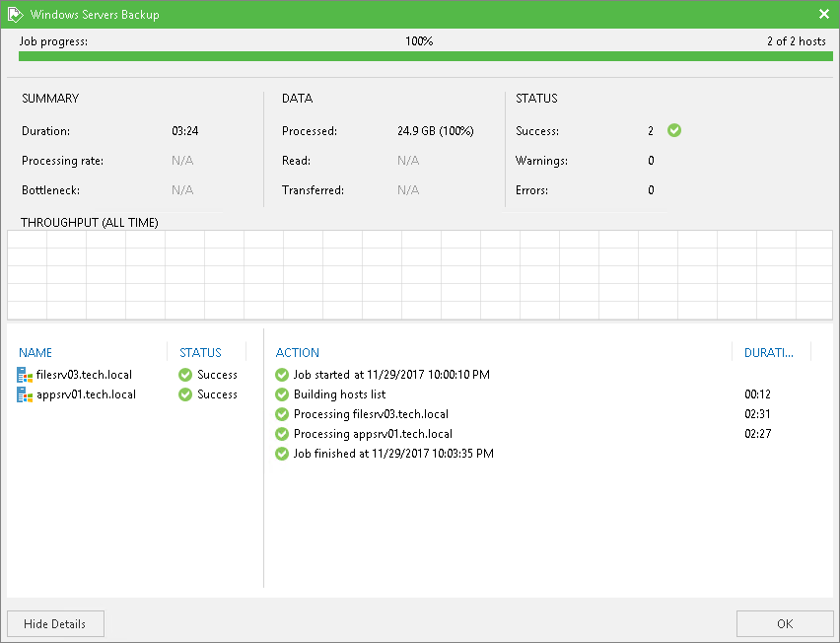Click the Success status text for appsrv01
Viewport: 840px width, 643px height.
click(x=217, y=394)
